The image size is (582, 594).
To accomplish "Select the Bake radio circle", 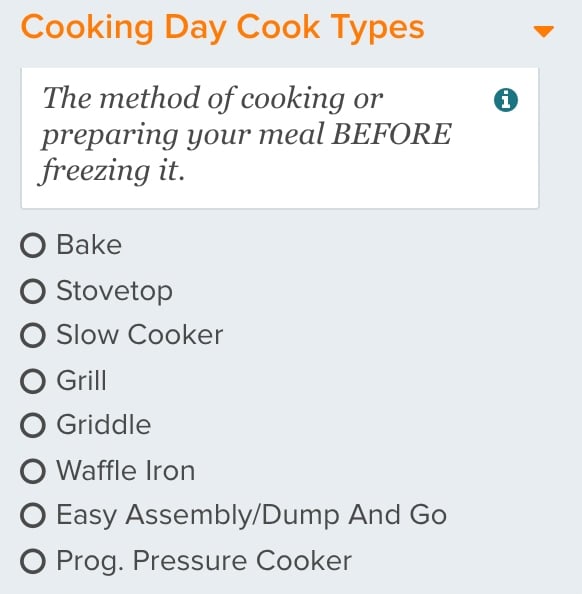I will click(33, 245).
